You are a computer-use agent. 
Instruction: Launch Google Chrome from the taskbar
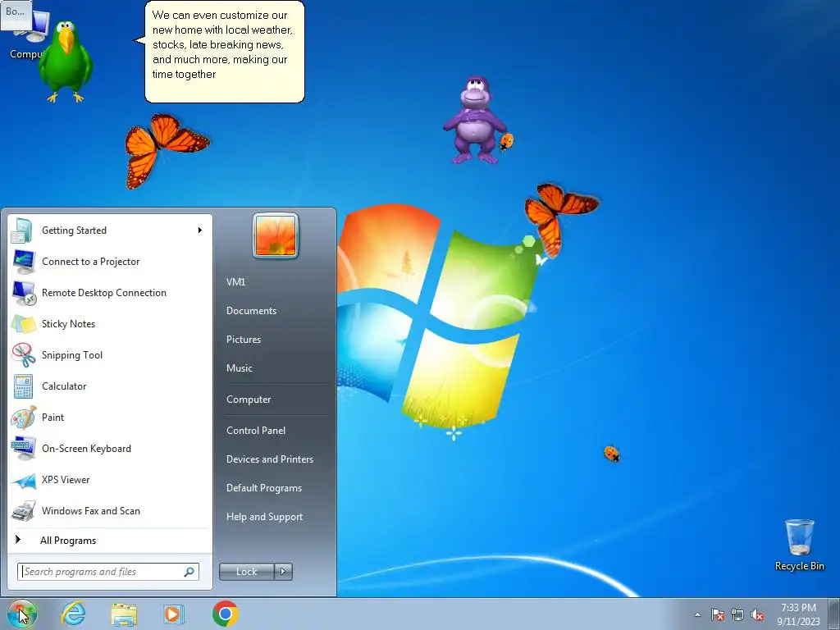[226, 614]
